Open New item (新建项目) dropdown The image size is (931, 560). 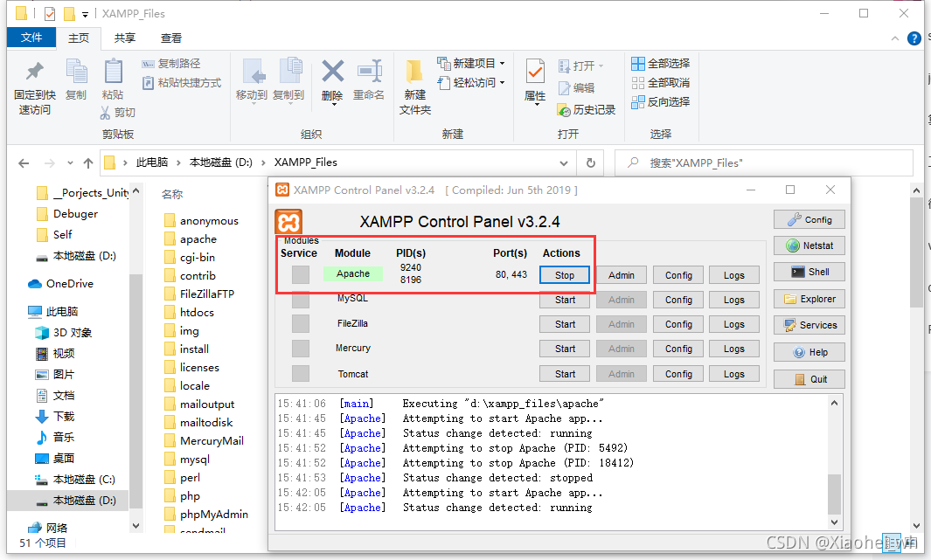tap(471, 64)
